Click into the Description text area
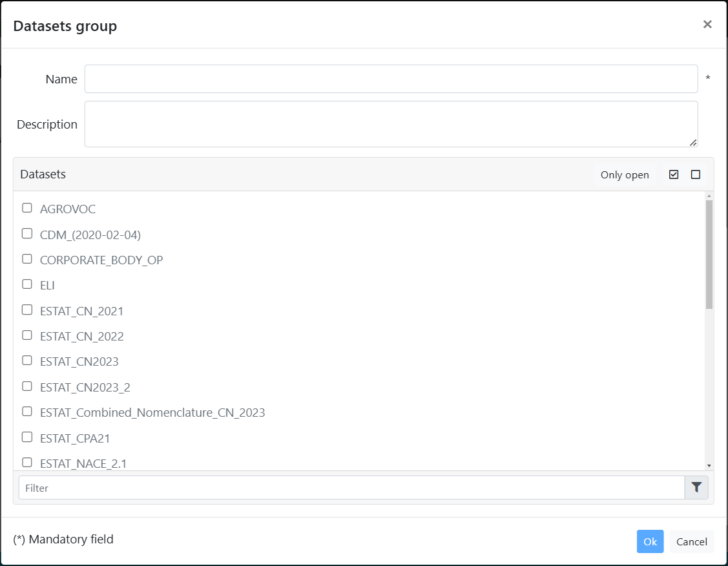This screenshot has width=728, height=566. (391, 124)
